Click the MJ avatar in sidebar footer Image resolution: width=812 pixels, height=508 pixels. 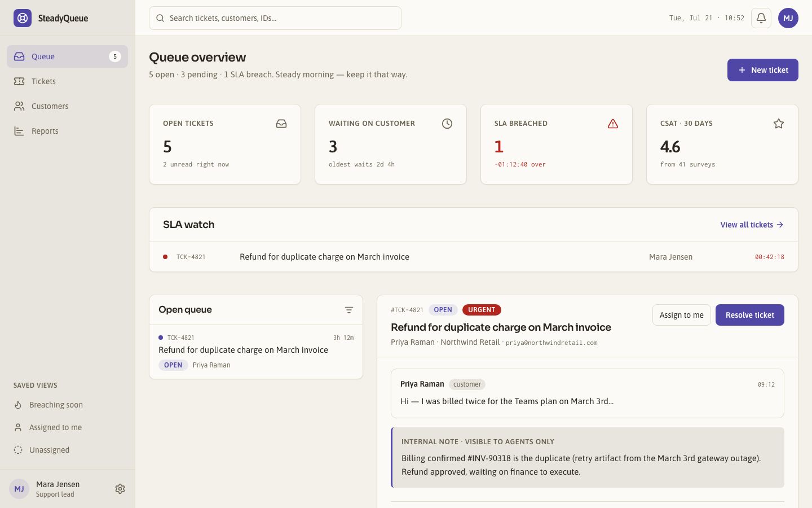(19, 489)
